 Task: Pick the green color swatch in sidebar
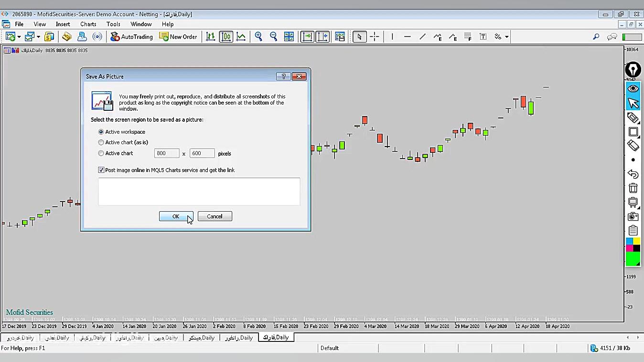[x=633, y=259]
